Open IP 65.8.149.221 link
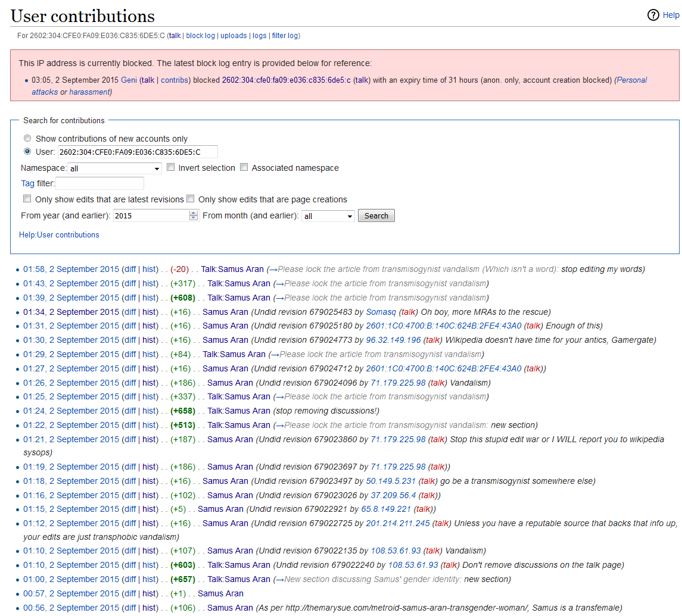 [386, 509]
